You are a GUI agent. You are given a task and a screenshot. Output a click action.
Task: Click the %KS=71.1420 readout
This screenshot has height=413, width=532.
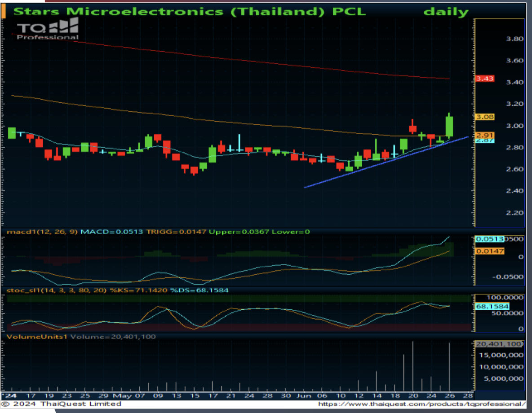click(138, 290)
